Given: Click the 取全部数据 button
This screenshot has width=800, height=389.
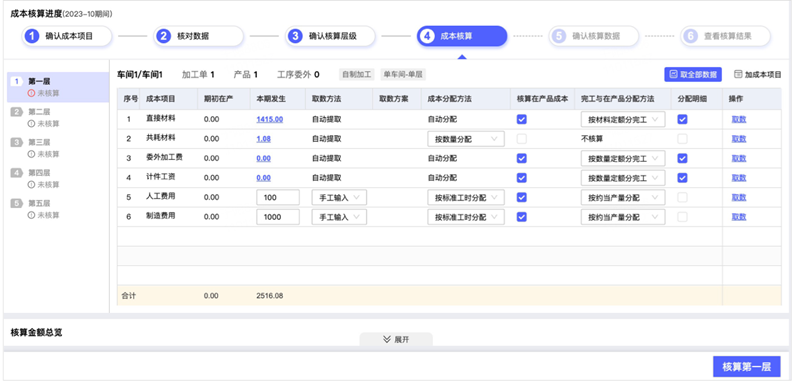Looking at the screenshot, I should click(693, 74).
